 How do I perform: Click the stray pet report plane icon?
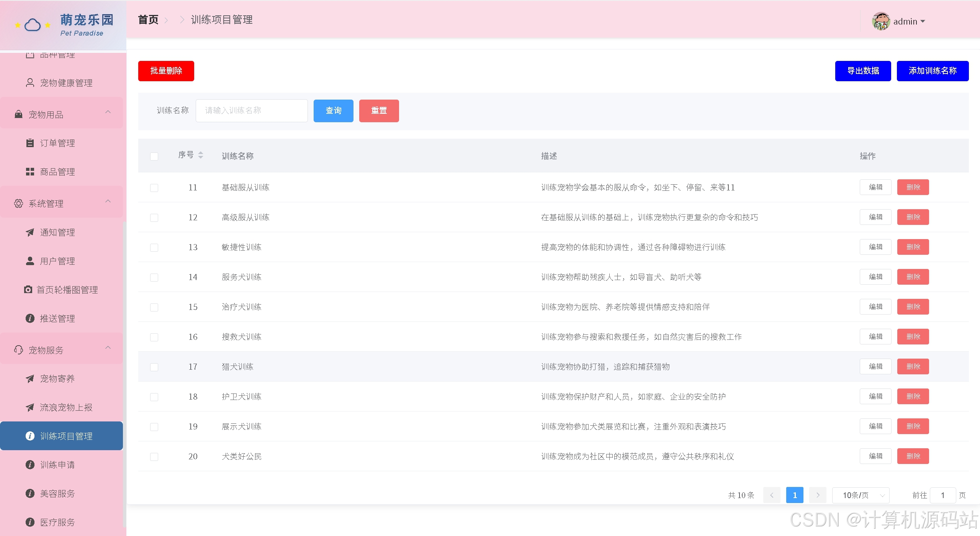30,407
